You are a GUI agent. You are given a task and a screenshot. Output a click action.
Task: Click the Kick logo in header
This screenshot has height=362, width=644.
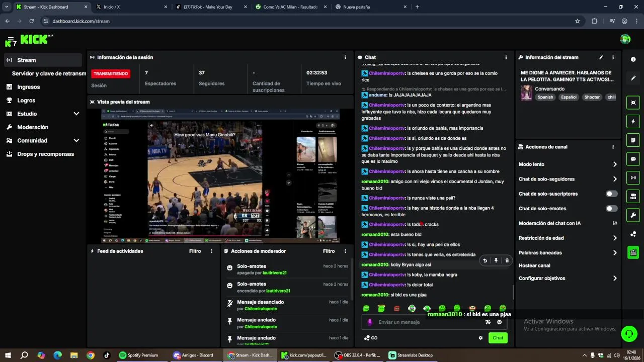click(37, 39)
